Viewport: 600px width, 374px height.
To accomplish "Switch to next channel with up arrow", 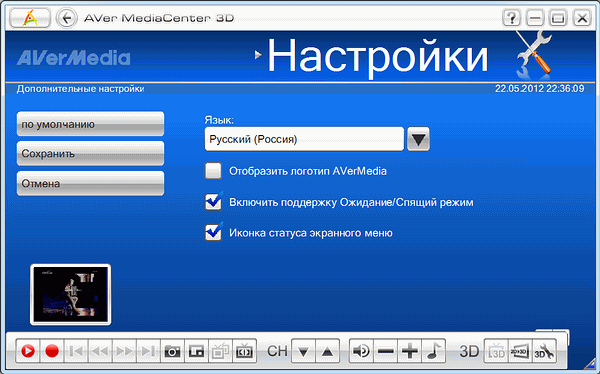I will [x=328, y=351].
